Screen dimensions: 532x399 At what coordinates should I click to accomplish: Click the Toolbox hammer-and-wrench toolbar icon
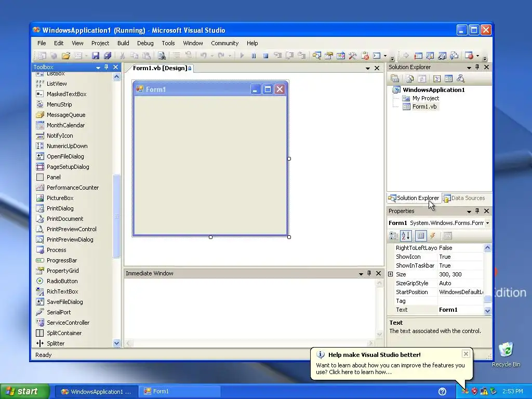tap(353, 56)
